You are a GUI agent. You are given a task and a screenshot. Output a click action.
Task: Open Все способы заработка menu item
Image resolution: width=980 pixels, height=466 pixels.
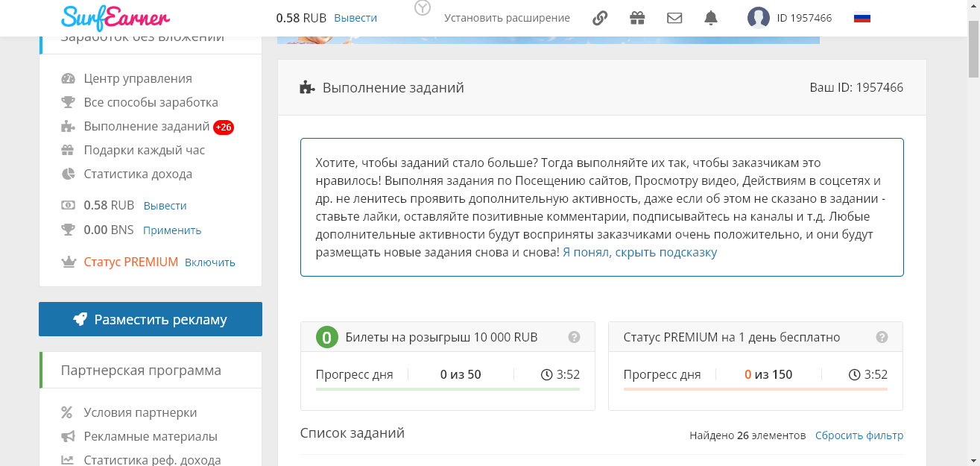[x=151, y=102]
